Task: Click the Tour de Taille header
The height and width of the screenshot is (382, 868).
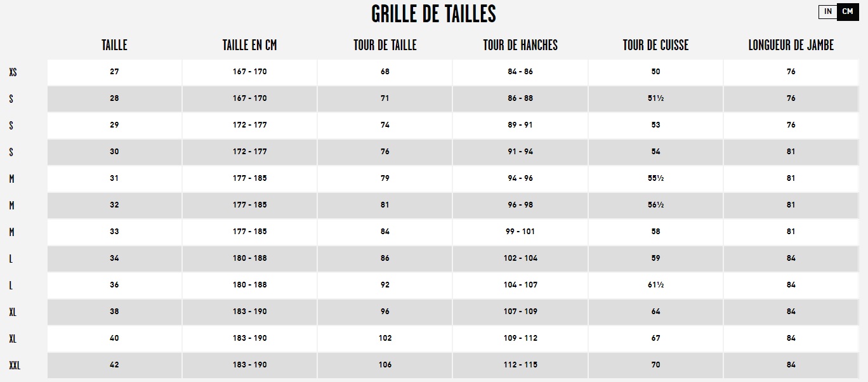Action: coord(385,45)
